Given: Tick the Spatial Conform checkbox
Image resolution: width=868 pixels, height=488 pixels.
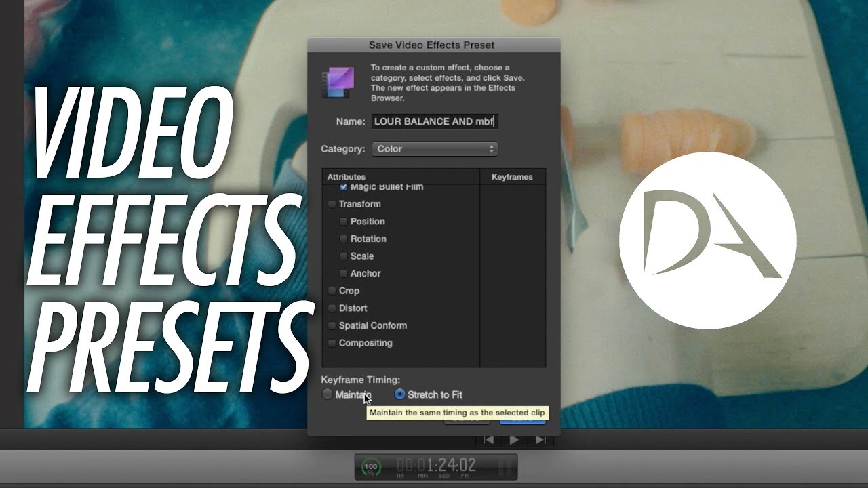Looking at the screenshot, I should [x=332, y=326].
